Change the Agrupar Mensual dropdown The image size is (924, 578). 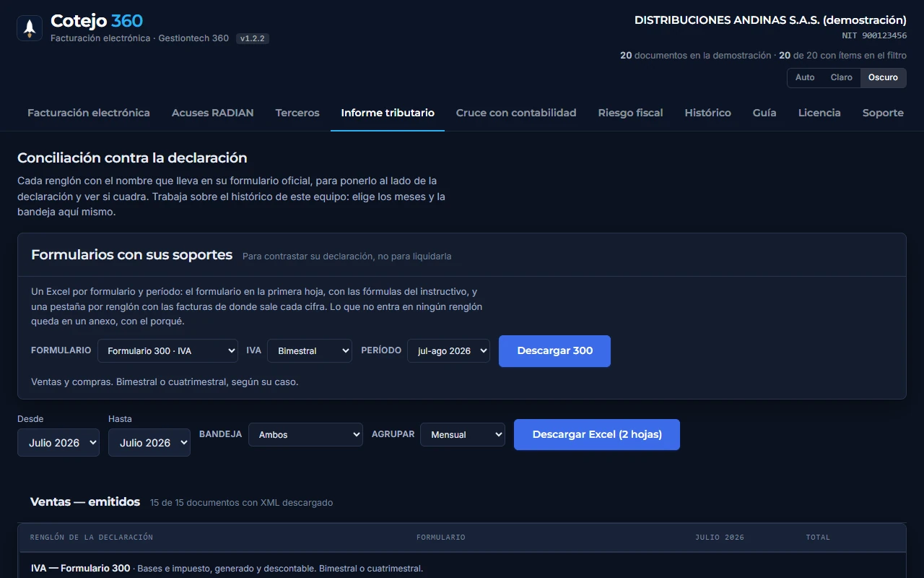(463, 434)
